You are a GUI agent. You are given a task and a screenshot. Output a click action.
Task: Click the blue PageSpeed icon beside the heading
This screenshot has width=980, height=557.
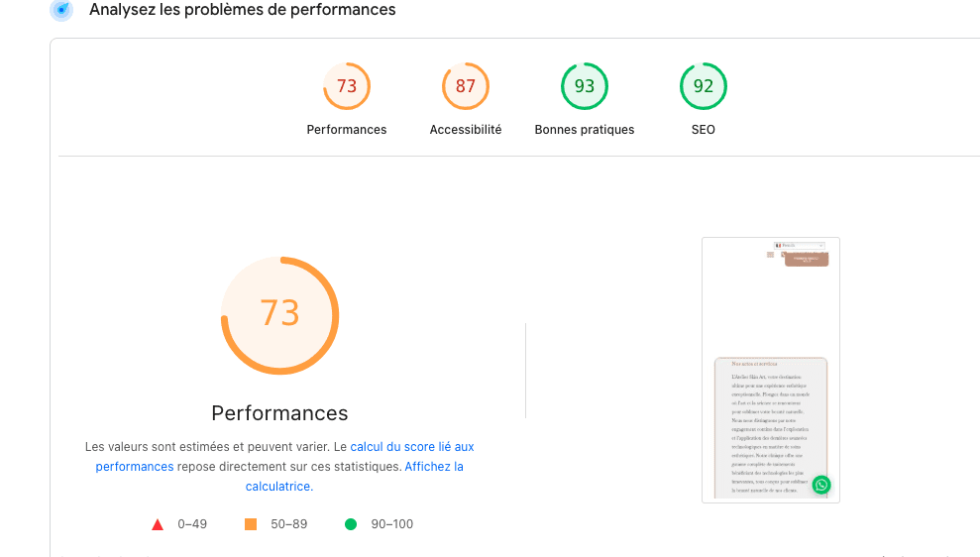tap(61, 10)
